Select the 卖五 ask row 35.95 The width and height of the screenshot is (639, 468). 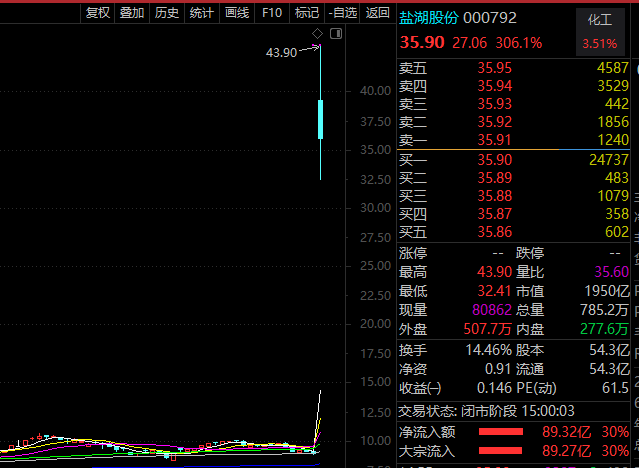point(513,68)
